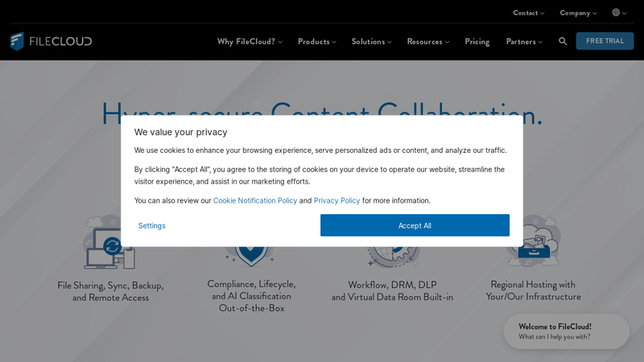This screenshot has width=644, height=362.
Task: Open the search magnifier icon
Action: click(563, 41)
